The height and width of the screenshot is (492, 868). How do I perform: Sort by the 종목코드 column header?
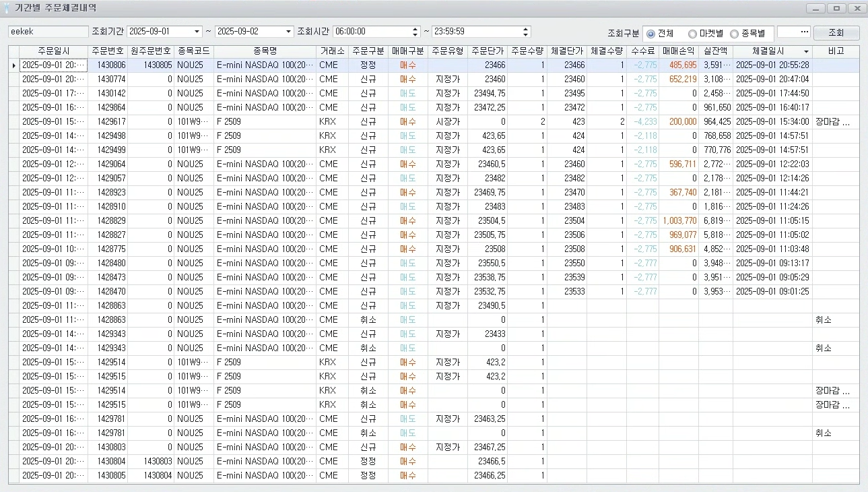pos(194,51)
